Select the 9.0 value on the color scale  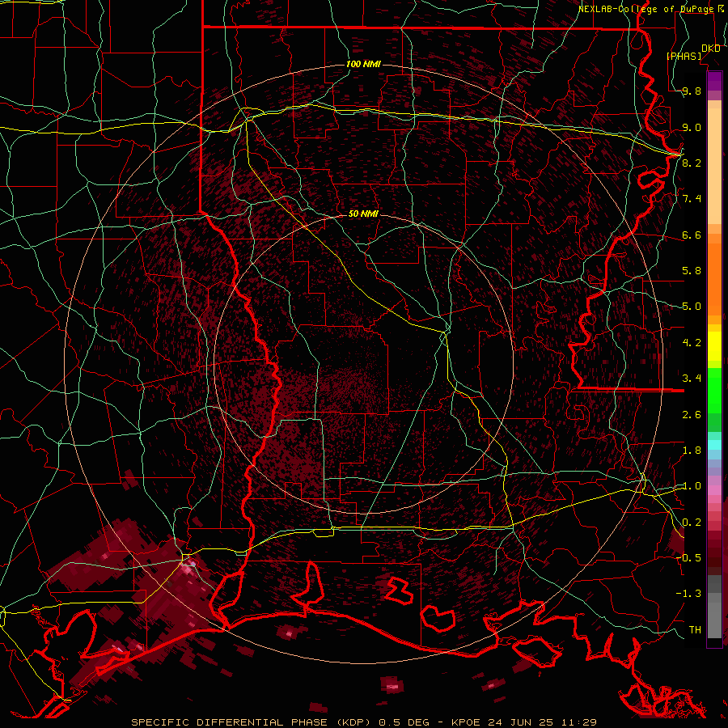[x=692, y=127]
